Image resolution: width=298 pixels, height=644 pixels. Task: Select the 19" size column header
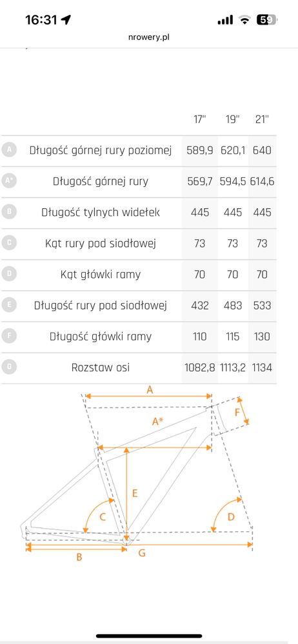point(232,119)
